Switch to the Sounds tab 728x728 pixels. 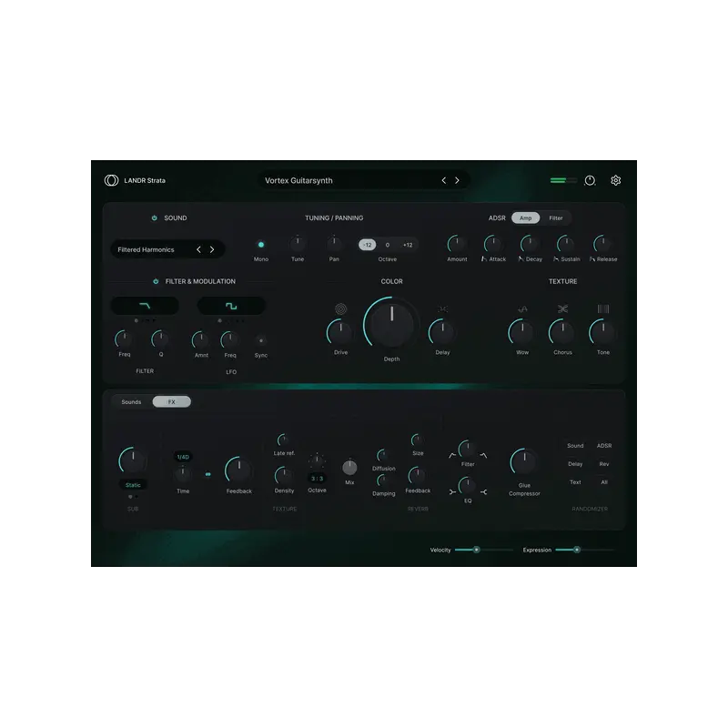131,401
